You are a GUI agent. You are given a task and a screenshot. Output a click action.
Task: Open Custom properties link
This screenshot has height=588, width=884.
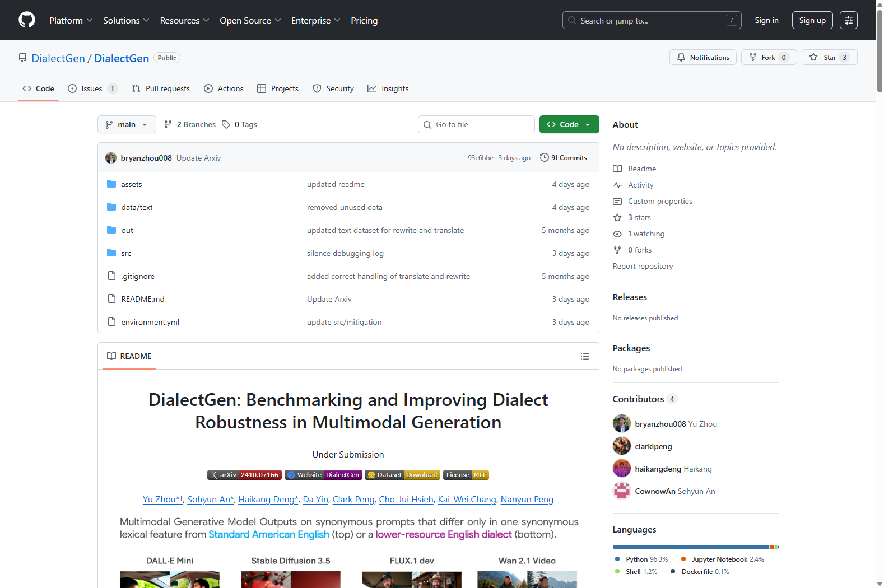click(x=660, y=201)
